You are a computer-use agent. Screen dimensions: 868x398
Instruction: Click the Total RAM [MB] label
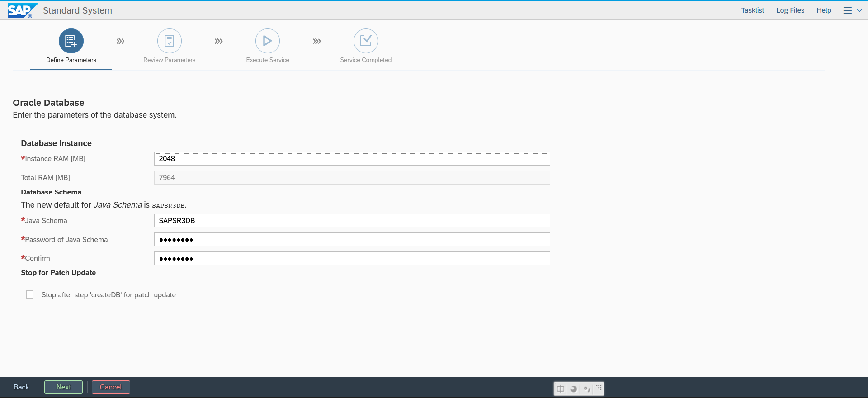pyautogui.click(x=45, y=178)
